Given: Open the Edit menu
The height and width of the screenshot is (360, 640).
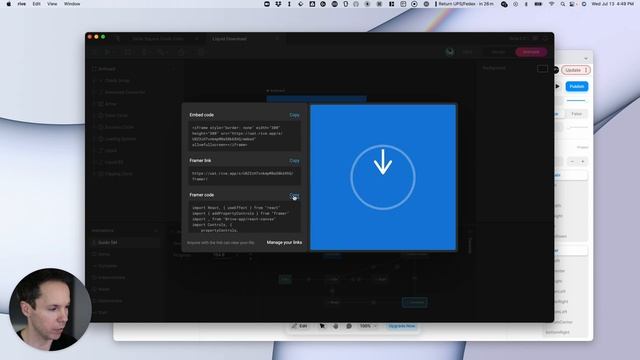Looking at the screenshot, I should [36, 4].
